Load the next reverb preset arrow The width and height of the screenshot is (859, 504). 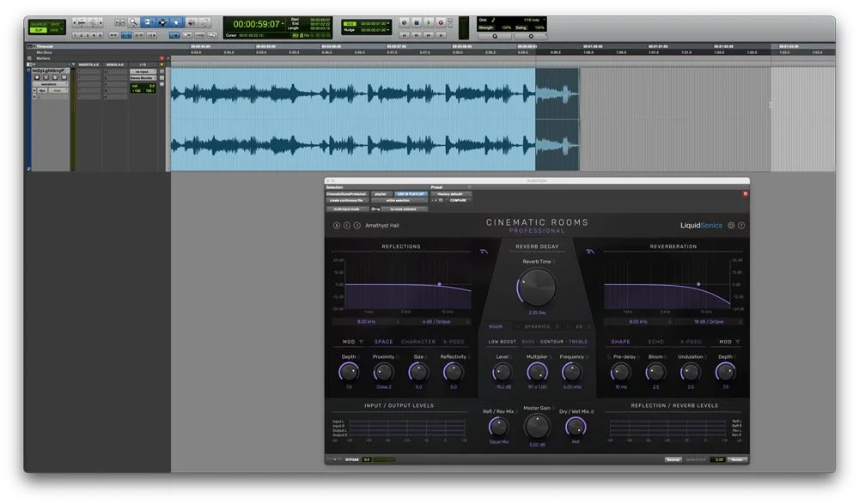(357, 225)
